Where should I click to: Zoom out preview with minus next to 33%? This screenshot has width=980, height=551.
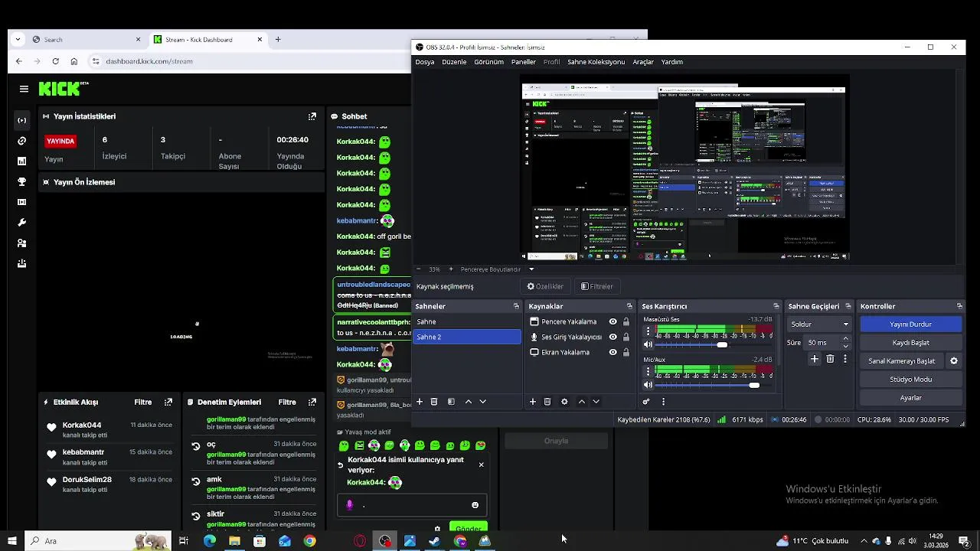[418, 269]
